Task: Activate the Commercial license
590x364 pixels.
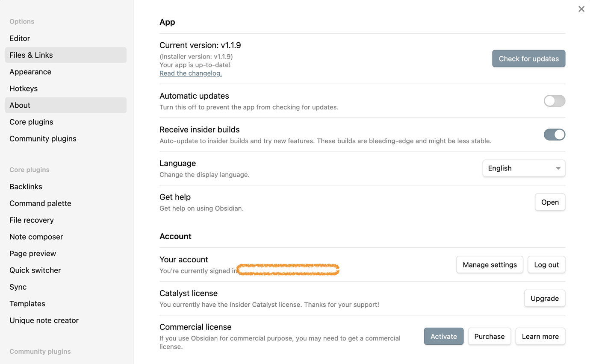Action: click(443, 337)
